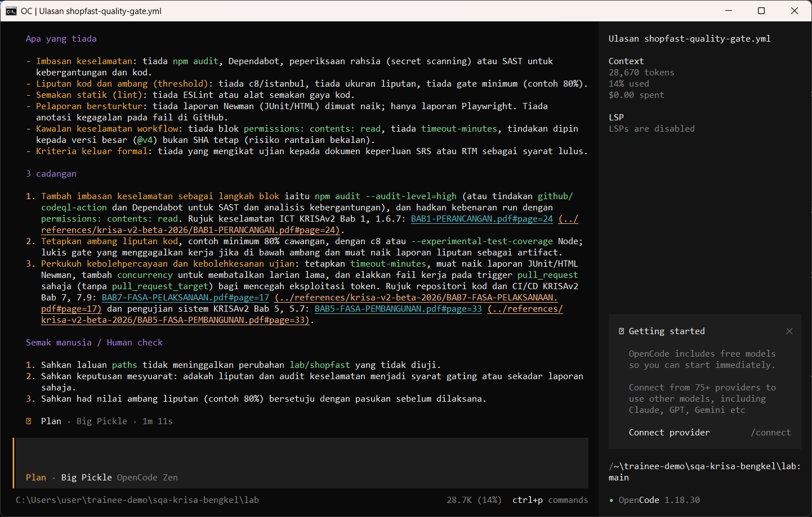812x517 pixels.
Task: Click LSPs are disabled text
Action: pos(652,129)
